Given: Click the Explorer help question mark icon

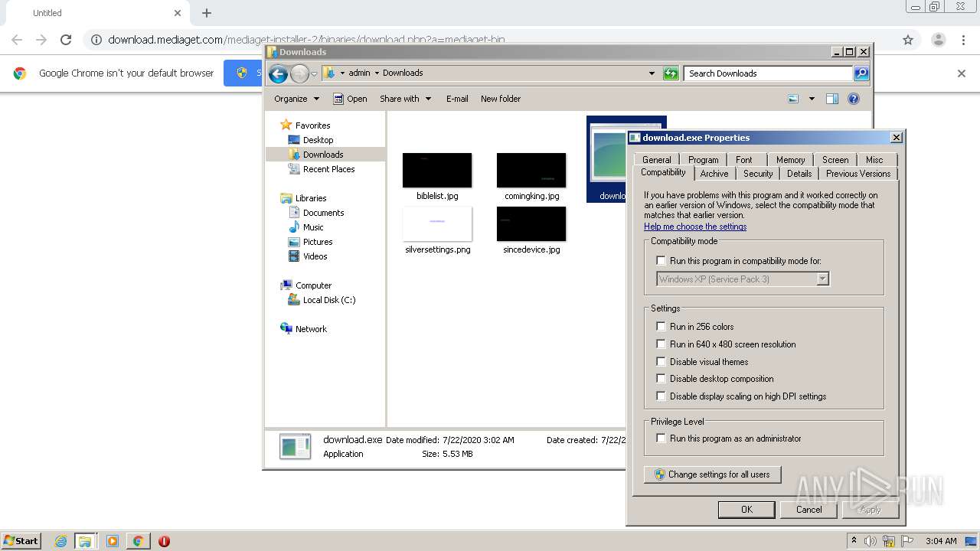Looking at the screenshot, I should tap(854, 99).
